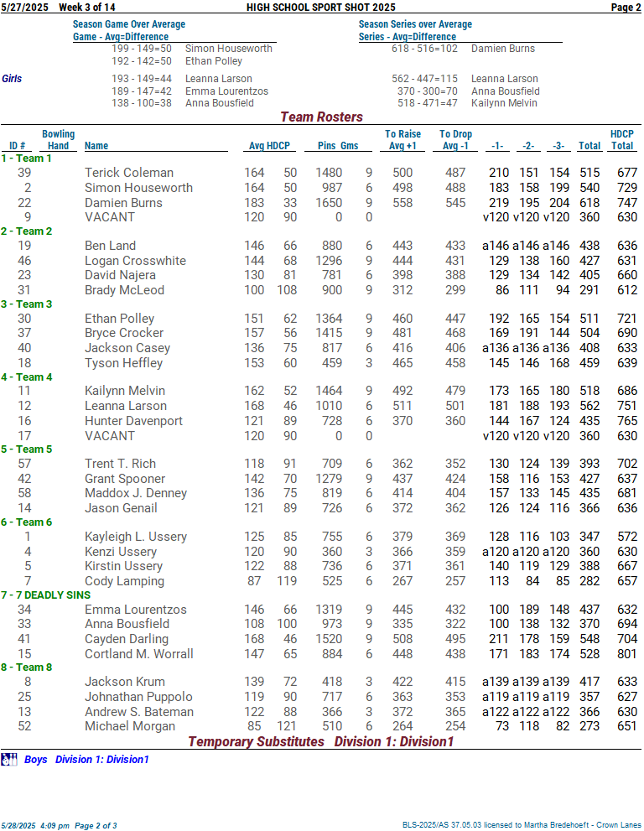The width and height of the screenshot is (644, 831).
Task: Click the '199 - 149=50' game difference entry
Action: [x=142, y=49]
